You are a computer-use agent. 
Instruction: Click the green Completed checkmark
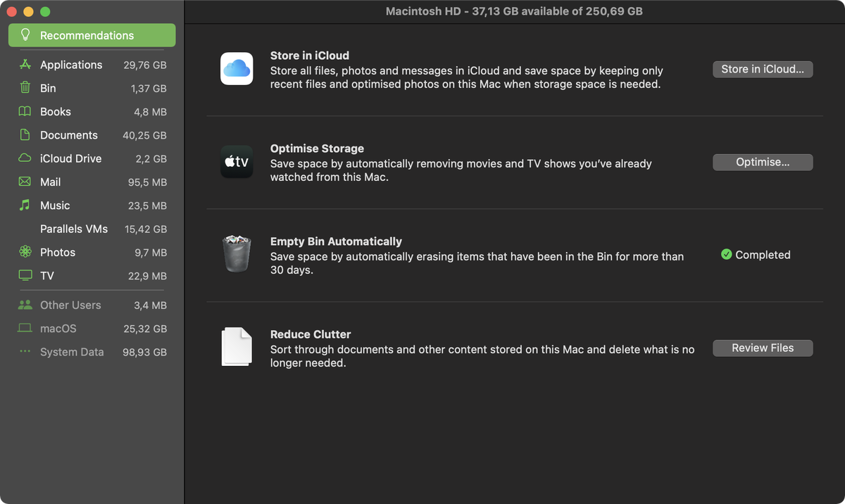tap(727, 255)
